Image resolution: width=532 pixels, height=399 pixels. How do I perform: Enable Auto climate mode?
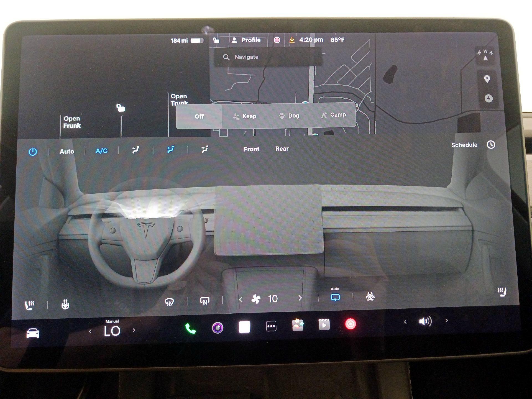pyautogui.click(x=67, y=151)
